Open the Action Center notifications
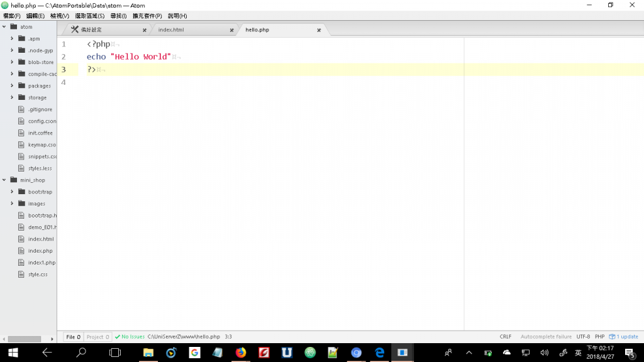The height and width of the screenshot is (362, 644). pyautogui.click(x=630, y=353)
